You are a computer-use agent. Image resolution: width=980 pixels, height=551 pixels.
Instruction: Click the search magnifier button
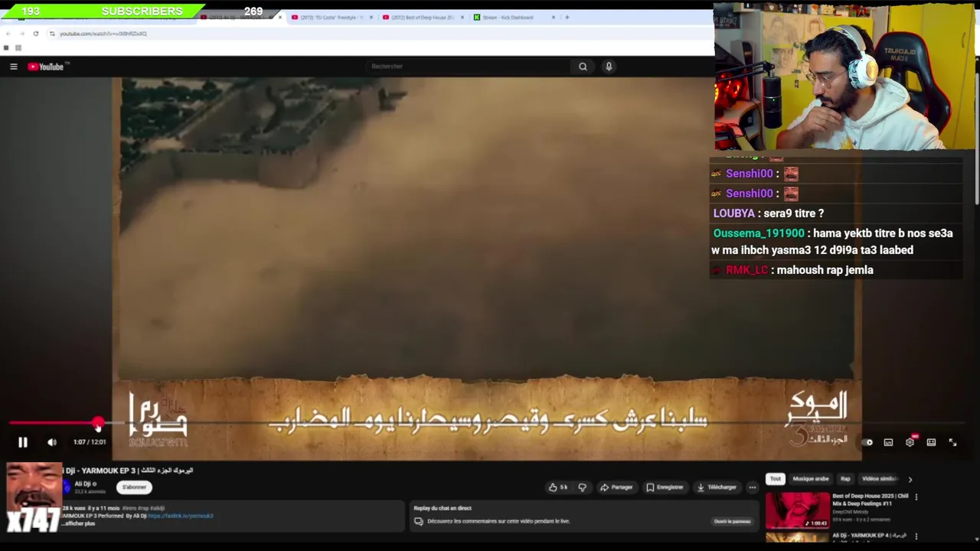pyautogui.click(x=583, y=67)
